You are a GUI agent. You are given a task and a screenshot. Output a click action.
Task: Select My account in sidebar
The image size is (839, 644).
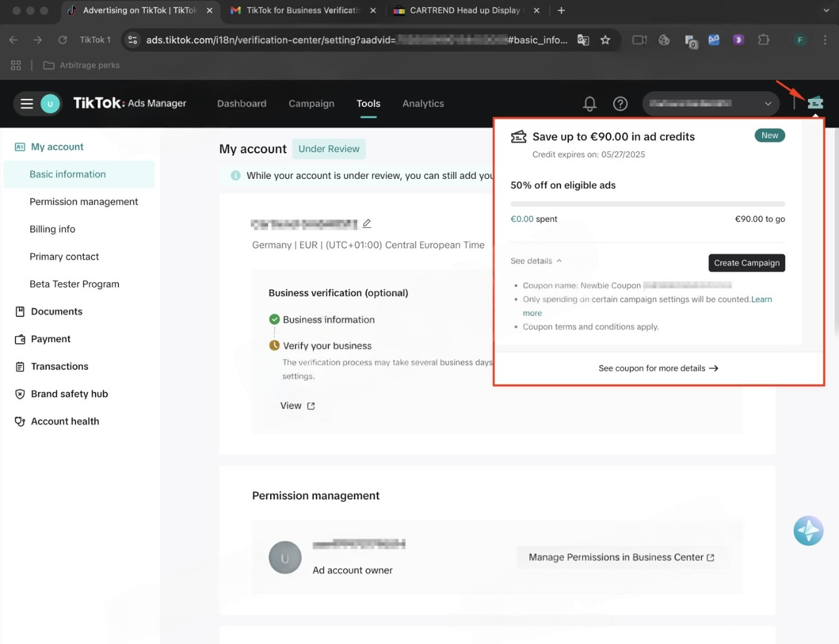coord(57,147)
